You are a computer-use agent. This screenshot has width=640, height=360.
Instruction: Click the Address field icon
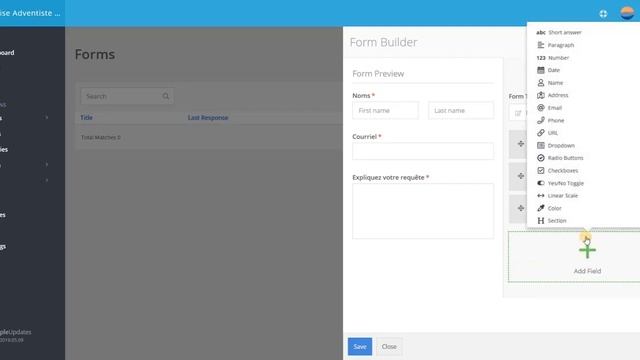coord(541,95)
